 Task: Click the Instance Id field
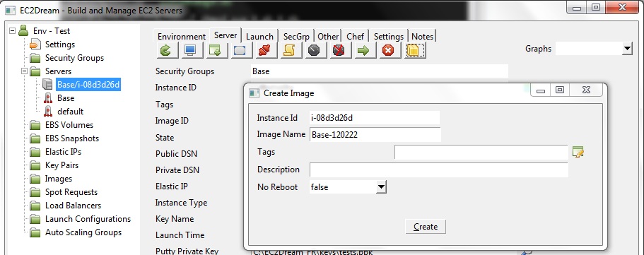coord(375,118)
